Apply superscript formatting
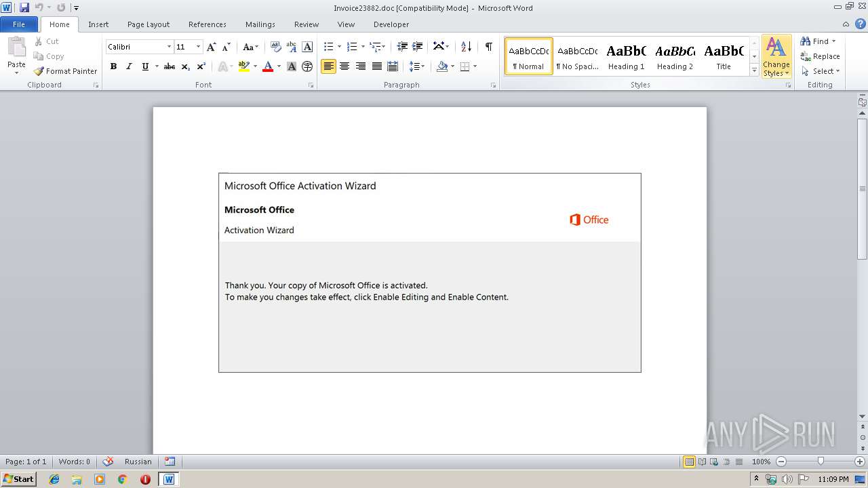 201,66
